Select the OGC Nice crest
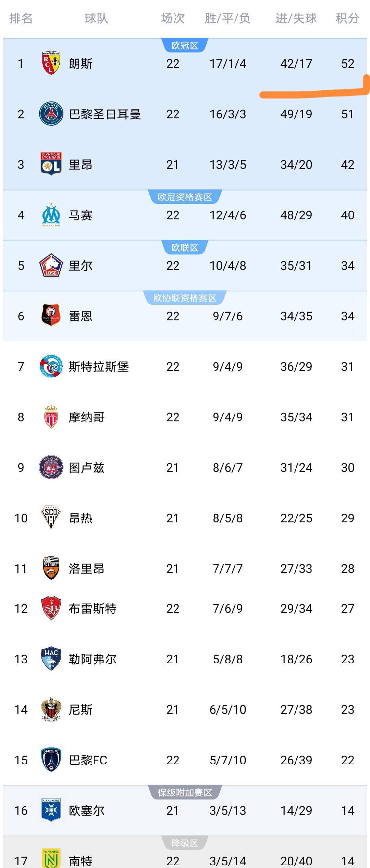Viewport: 370px width, 868px height. click(x=51, y=709)
